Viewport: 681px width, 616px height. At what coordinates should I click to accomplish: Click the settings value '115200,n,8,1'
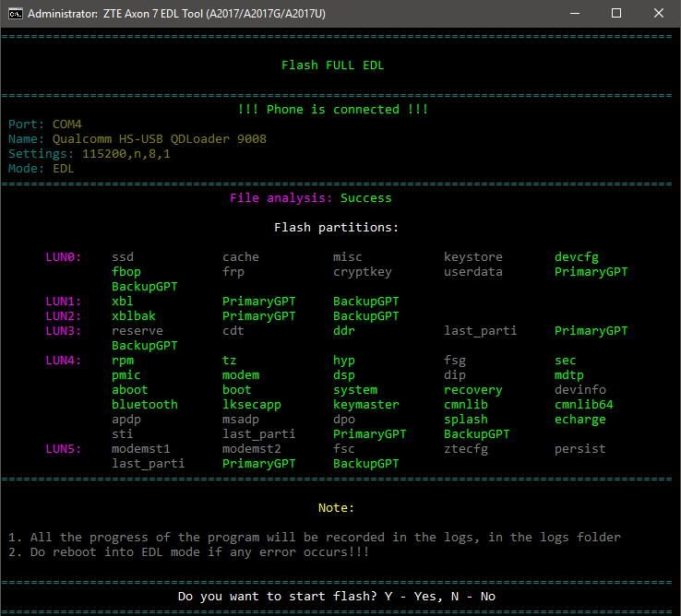click(125, 154)
